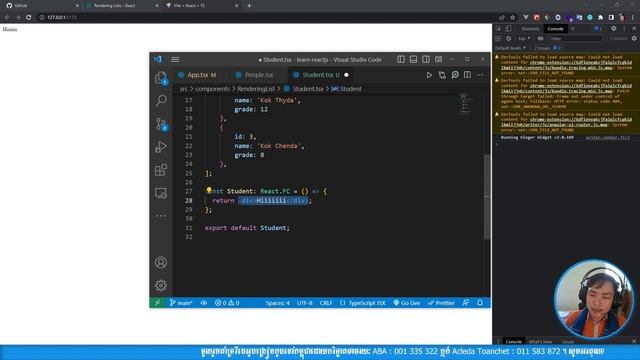Run the code with play button
Screen dimensions: 640x360
(429, 75)
